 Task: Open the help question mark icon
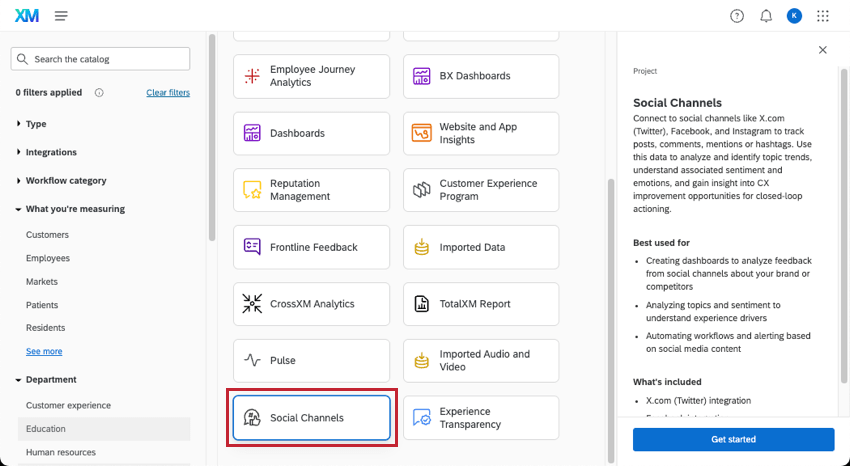tap(737, 16)
